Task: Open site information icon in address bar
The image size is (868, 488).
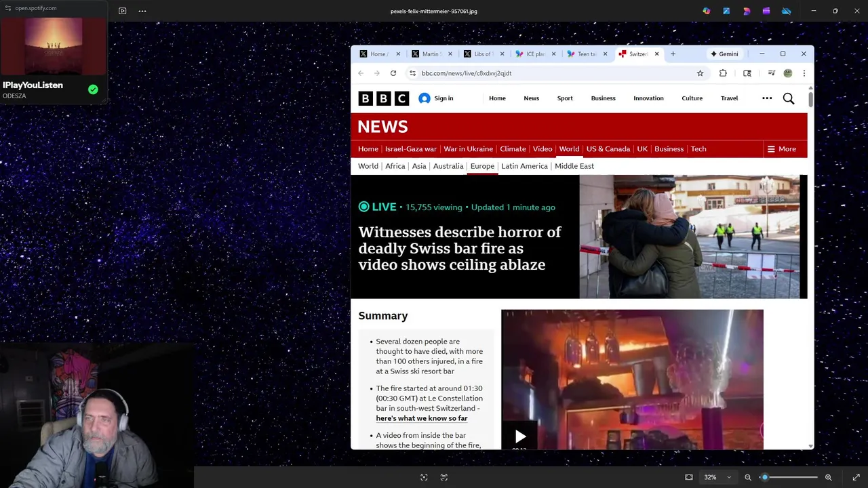Action: pyautogui.click(x=412, y=73)
